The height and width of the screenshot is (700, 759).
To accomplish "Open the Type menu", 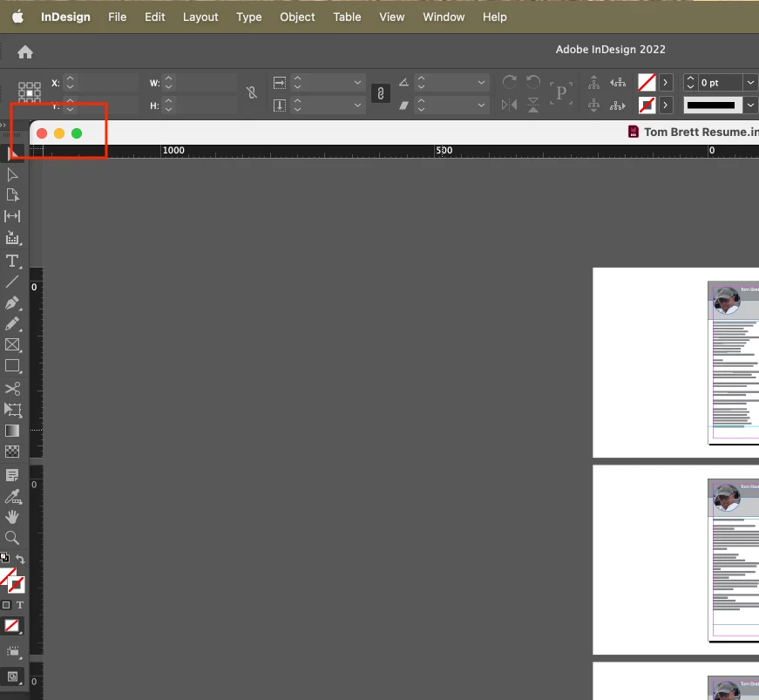I will coord(249,17).
